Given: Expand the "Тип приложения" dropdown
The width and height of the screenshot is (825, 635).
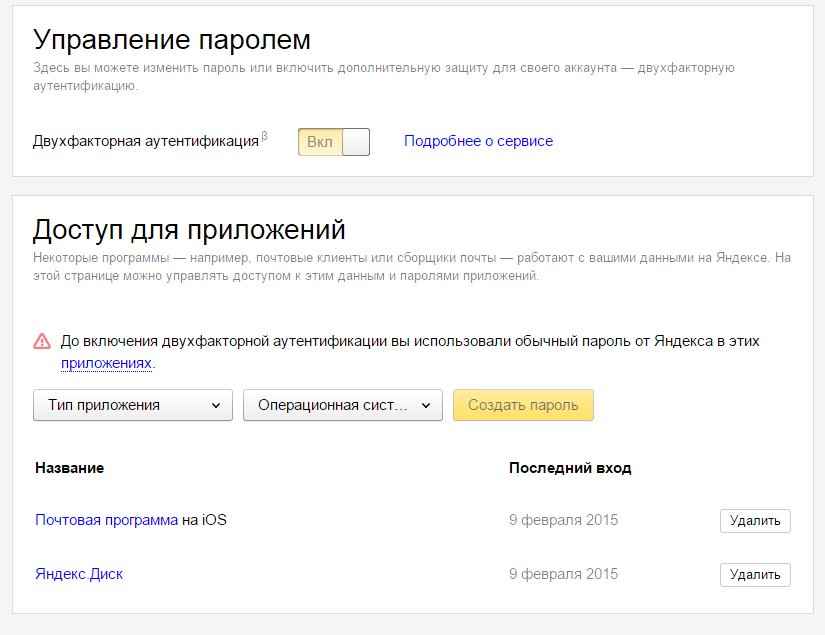Looking at the screenshot, I should click(x=133, y=405).
